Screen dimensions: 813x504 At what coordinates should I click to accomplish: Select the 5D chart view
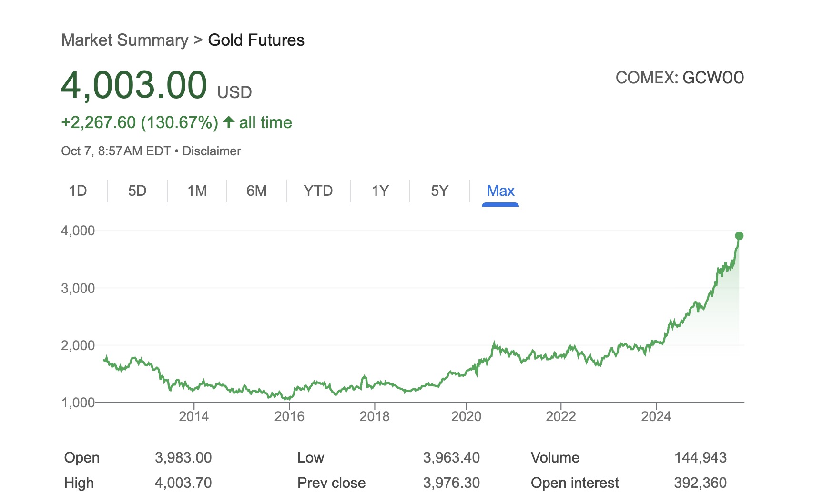(x=137, y=191)
